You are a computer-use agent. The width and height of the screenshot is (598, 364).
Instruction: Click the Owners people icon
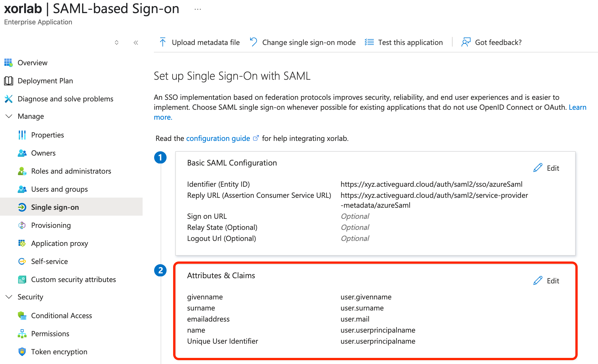22,153
